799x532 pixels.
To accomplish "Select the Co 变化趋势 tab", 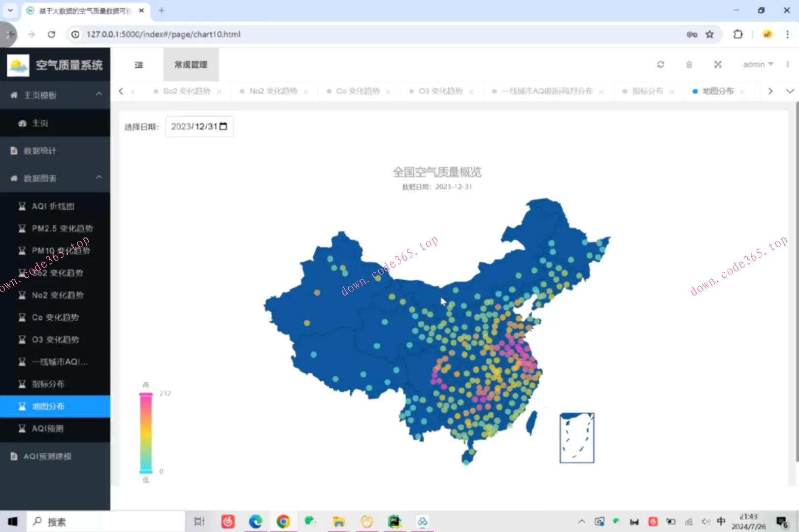I will [358, 91].
